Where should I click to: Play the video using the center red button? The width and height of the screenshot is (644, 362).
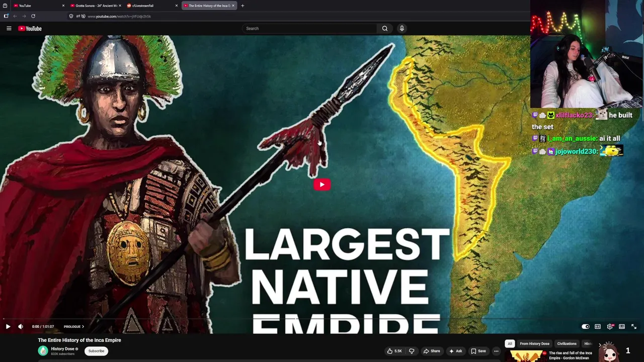(322, 185)
